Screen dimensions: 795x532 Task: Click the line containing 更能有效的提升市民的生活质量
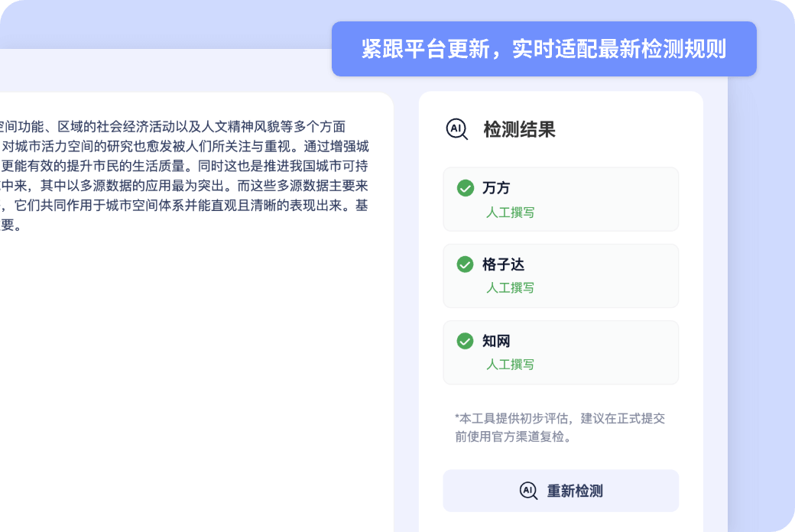tap(184, 166)
